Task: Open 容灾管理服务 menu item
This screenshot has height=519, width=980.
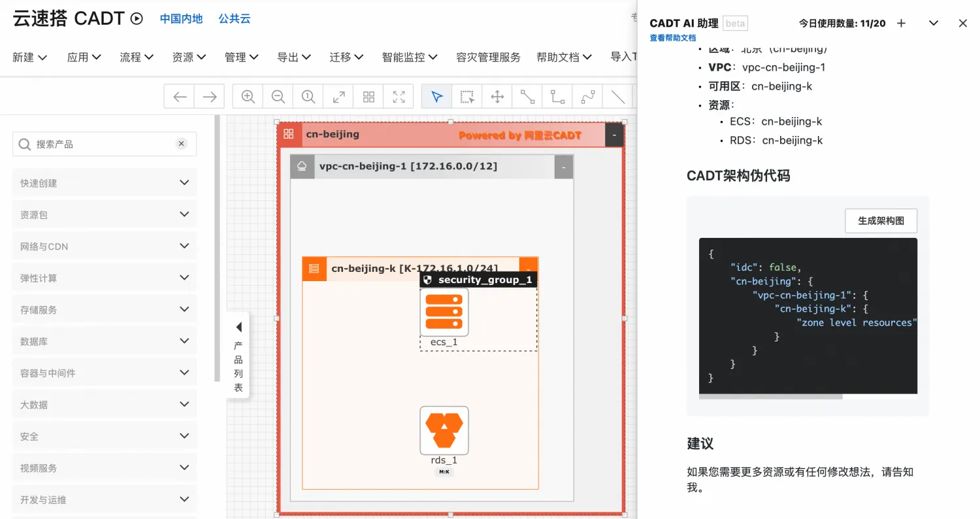Action: [x=488, y=58]
